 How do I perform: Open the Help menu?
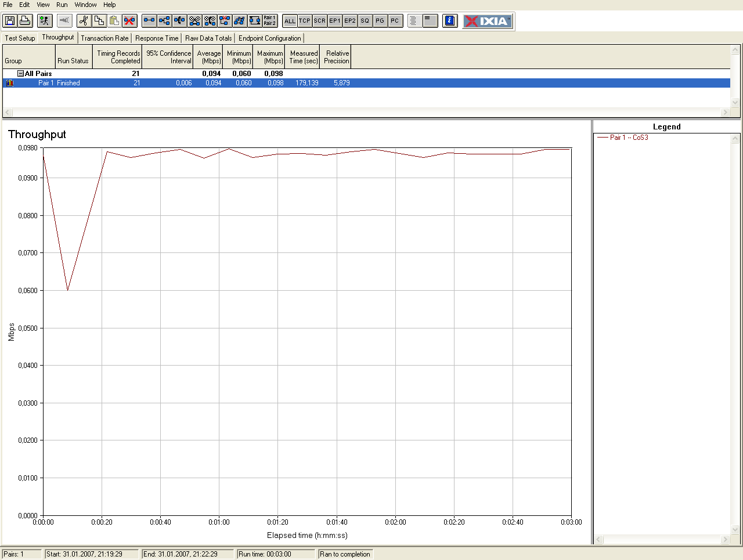tap(109, 5)
